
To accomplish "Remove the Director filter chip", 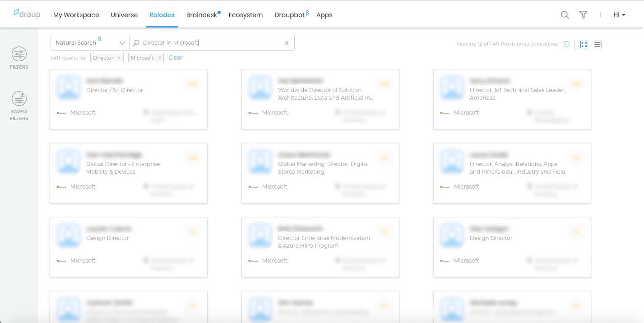I will click(x=119, y=58).
